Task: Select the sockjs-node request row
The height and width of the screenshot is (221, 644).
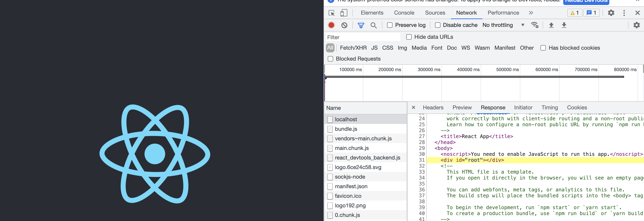Action: [x=366, y=177]
